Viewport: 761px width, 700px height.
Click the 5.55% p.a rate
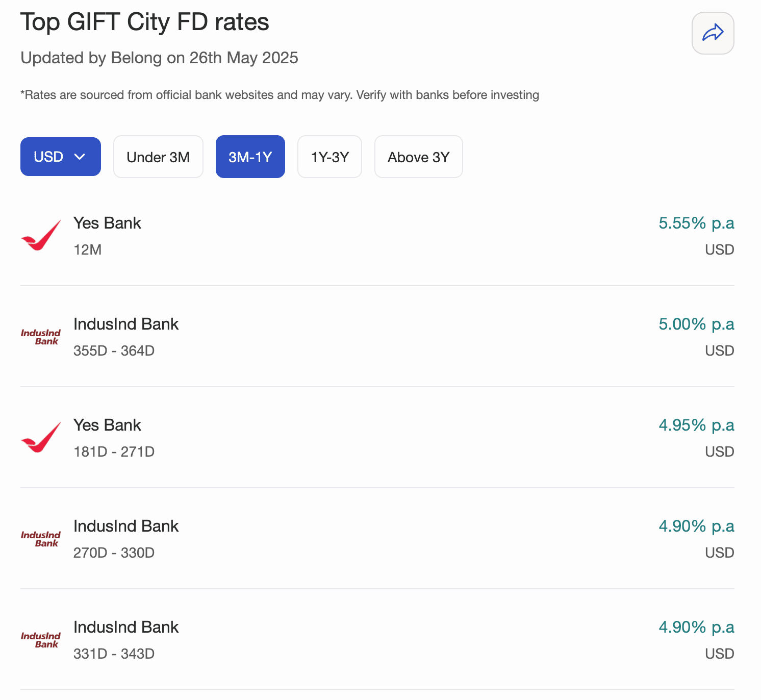point(696,223)
